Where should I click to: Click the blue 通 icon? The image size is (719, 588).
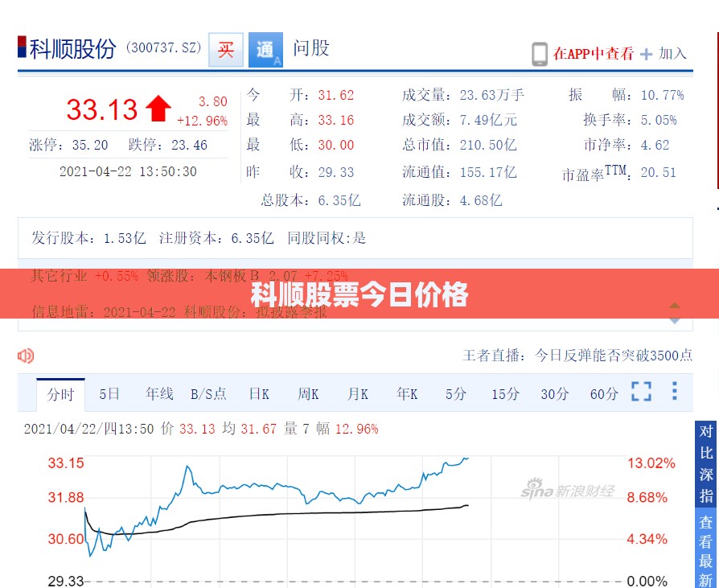pos(265,50)
